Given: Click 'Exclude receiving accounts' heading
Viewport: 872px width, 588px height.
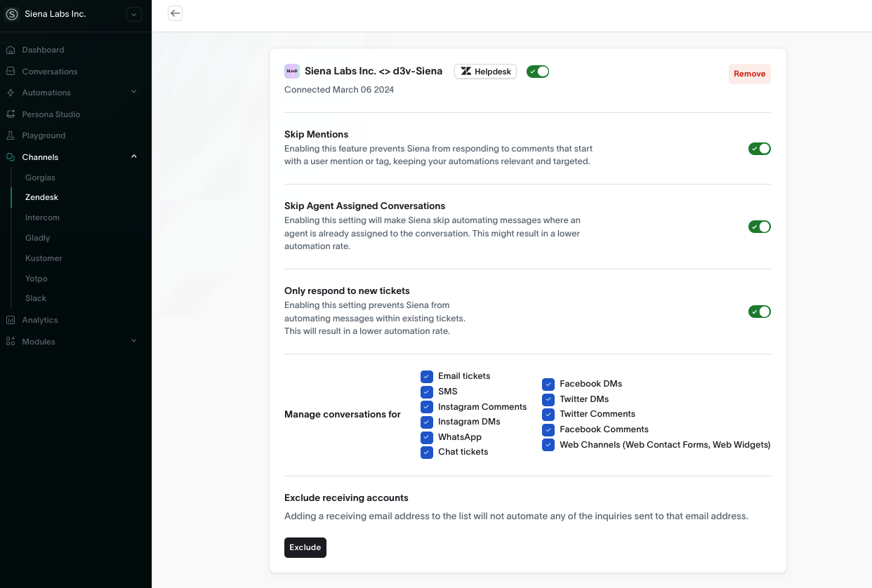Looking at the screenshot, I should (346, 497).
